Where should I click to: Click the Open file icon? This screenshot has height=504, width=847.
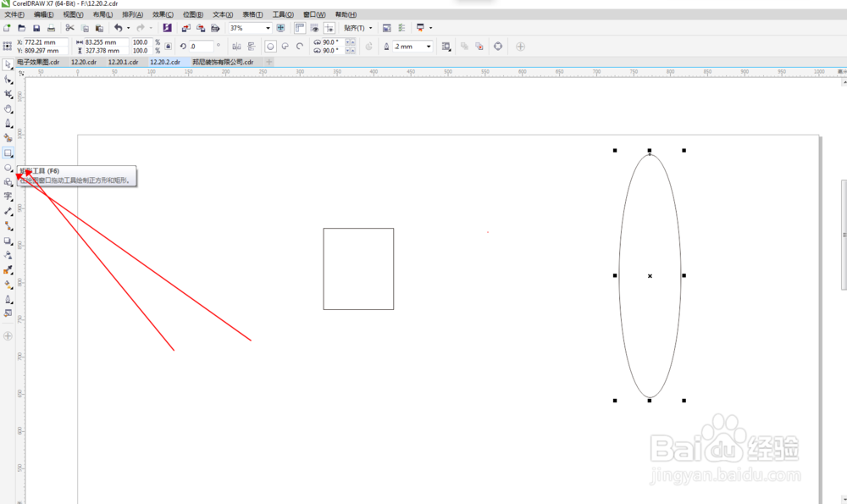pos(22,28)
